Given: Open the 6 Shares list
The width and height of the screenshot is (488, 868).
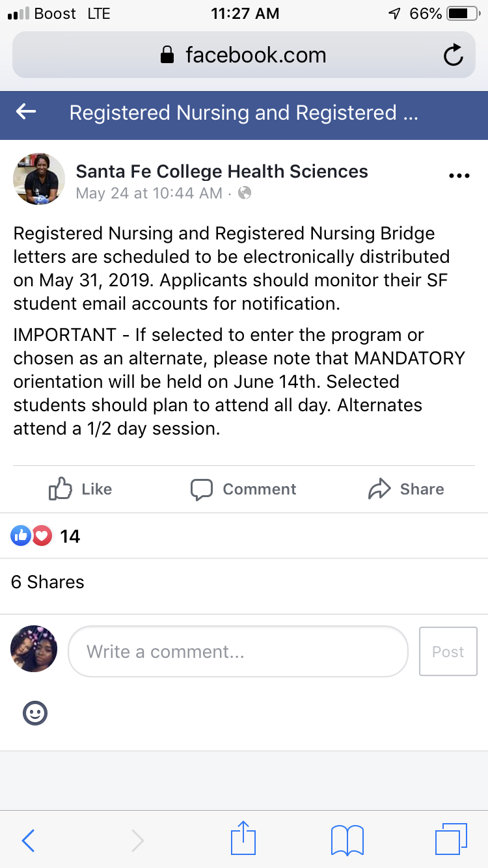Looking at the screenshot, I should [x=47, y=582].
